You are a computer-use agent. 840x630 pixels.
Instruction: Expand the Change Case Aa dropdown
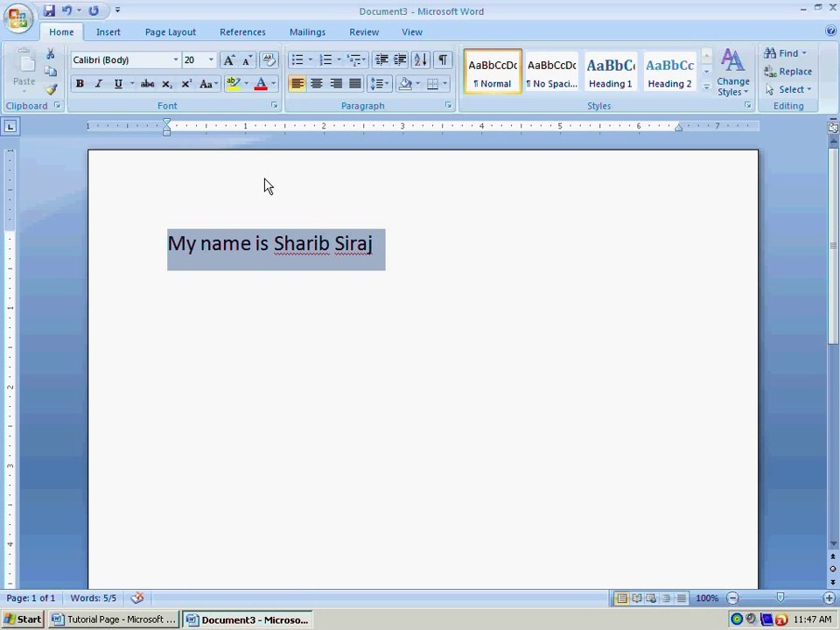click(x=208, y=84)
